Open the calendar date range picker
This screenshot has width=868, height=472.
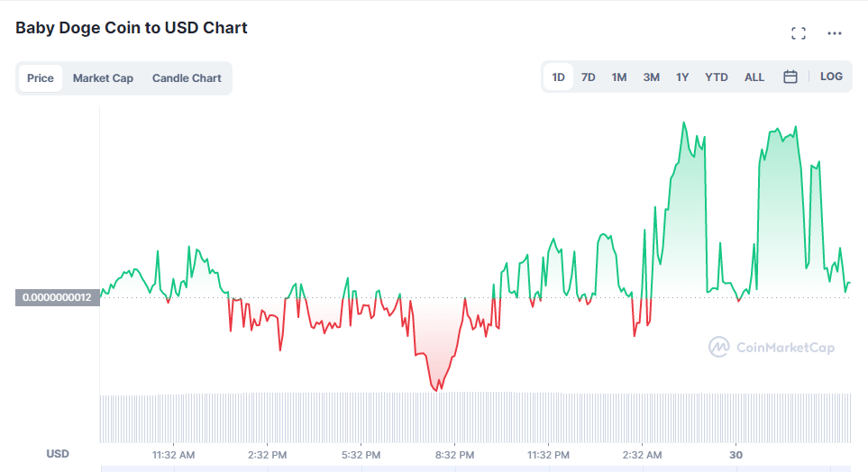coord(790,77)
